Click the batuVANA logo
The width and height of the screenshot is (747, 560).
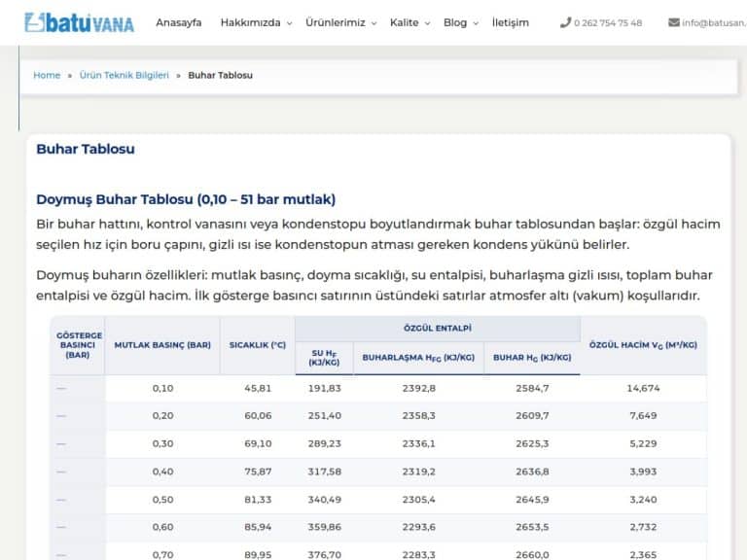(x=79, y=23)
